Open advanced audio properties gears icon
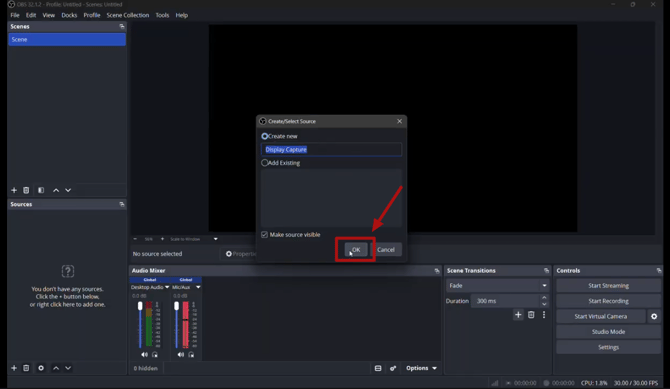Image resolution: width=670 pixels, height=389 pixels. pyautogui.click(x=393, y=368)
